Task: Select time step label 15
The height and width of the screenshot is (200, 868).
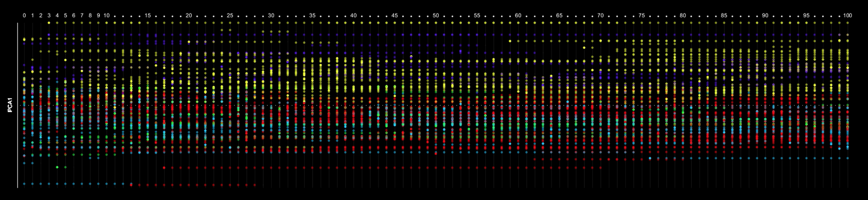Action: (148, 16)
